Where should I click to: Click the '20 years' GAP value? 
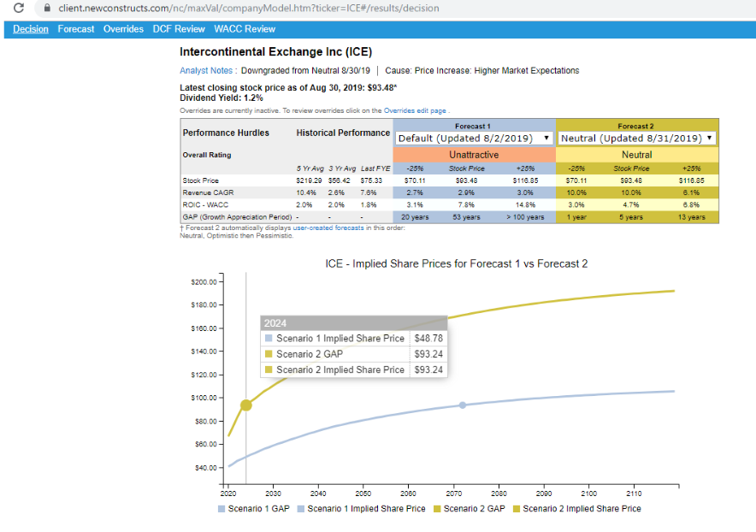415,217
